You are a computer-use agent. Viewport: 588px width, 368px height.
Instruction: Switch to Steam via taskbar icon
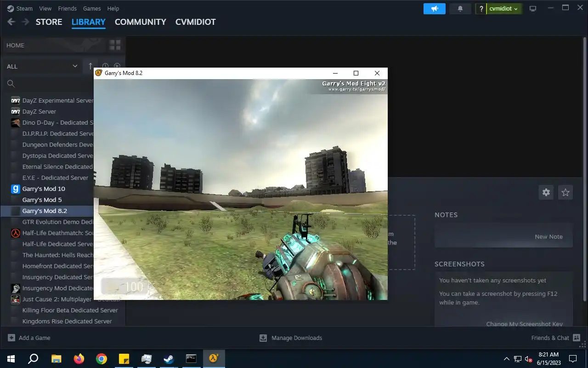click(169, 359)
